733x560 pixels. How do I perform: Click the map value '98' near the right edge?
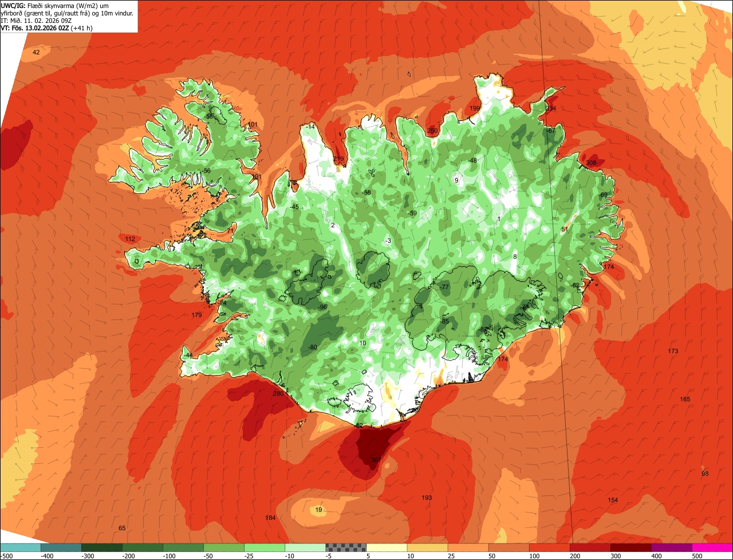[x=705, y=474]
